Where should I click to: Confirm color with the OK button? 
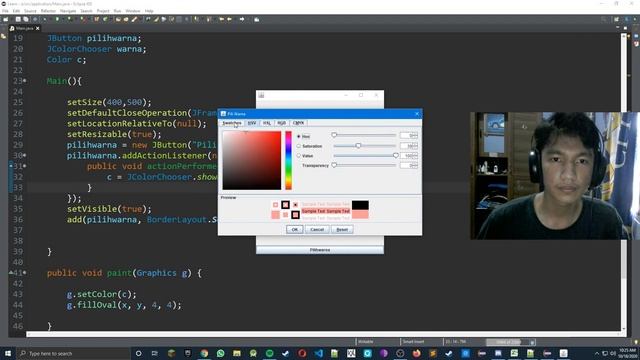pos(295,230)
